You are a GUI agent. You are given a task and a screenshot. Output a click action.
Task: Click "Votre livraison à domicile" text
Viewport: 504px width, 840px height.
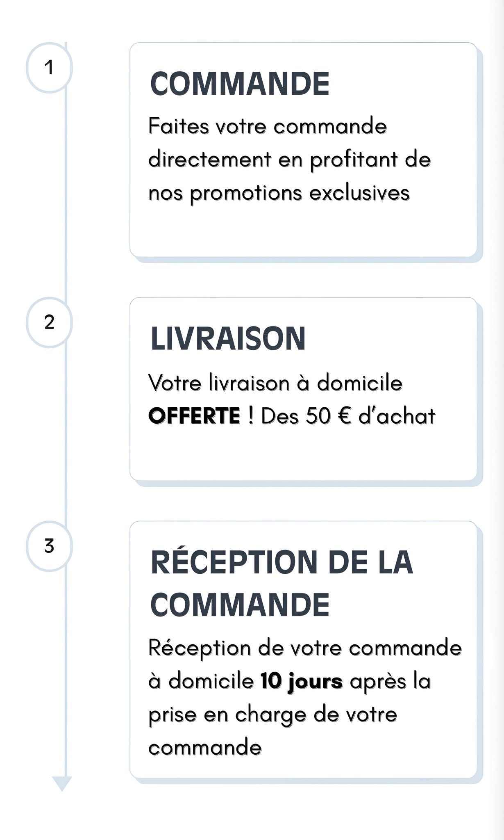tap(275, 383)
